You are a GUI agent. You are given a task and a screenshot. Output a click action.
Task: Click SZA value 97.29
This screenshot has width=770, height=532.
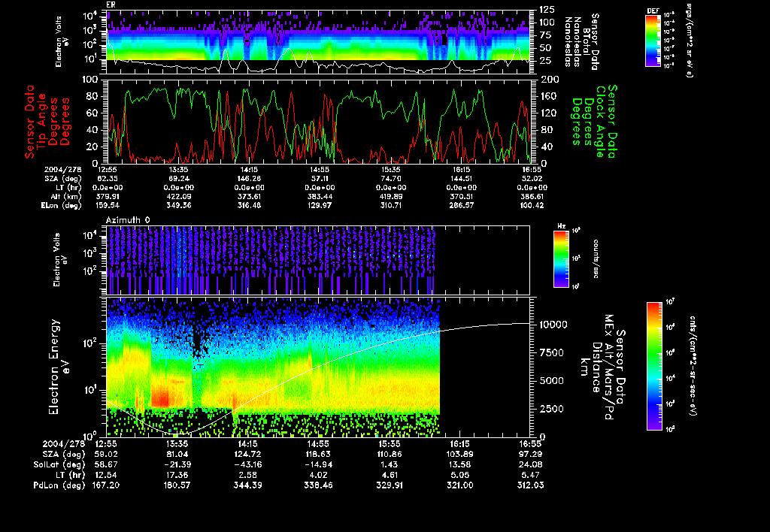click(530, 455)
